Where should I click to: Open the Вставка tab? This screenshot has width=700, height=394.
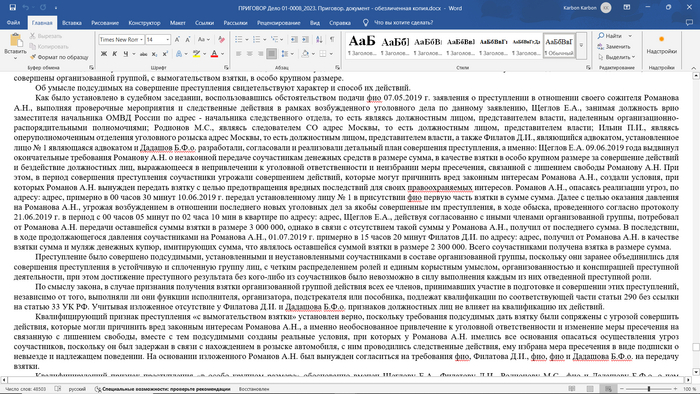(72, 23)
